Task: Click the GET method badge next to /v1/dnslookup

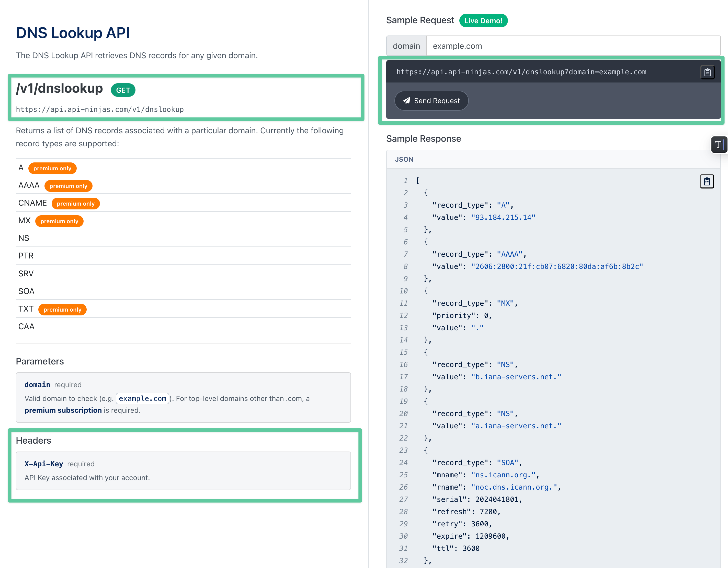Action: point(123,90)
